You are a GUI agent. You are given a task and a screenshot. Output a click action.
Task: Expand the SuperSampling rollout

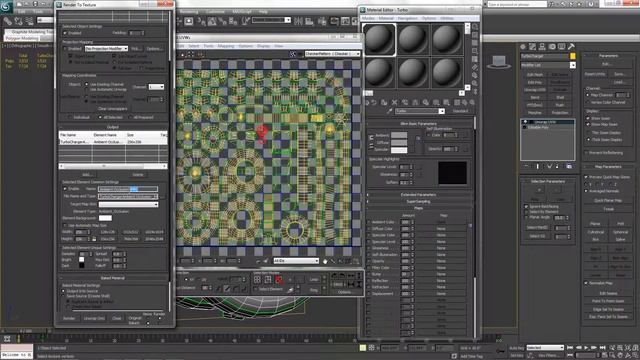coord(418,202)
